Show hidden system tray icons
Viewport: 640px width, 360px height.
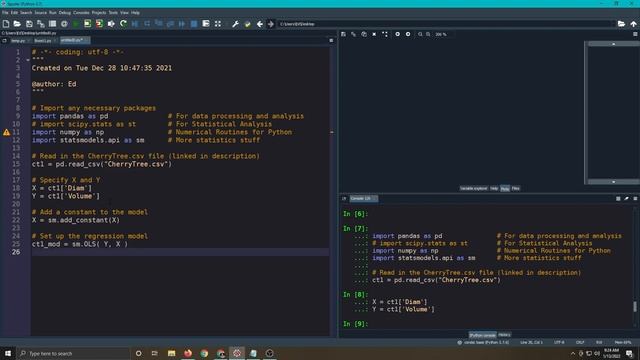[573, 353]
